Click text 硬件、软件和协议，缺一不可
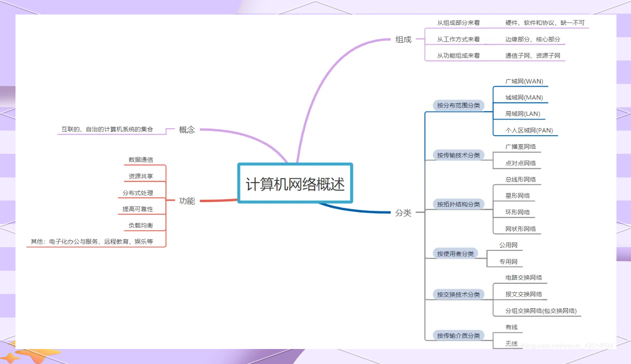The height and width of the screenshot is (364, 631). pos(545,23)
